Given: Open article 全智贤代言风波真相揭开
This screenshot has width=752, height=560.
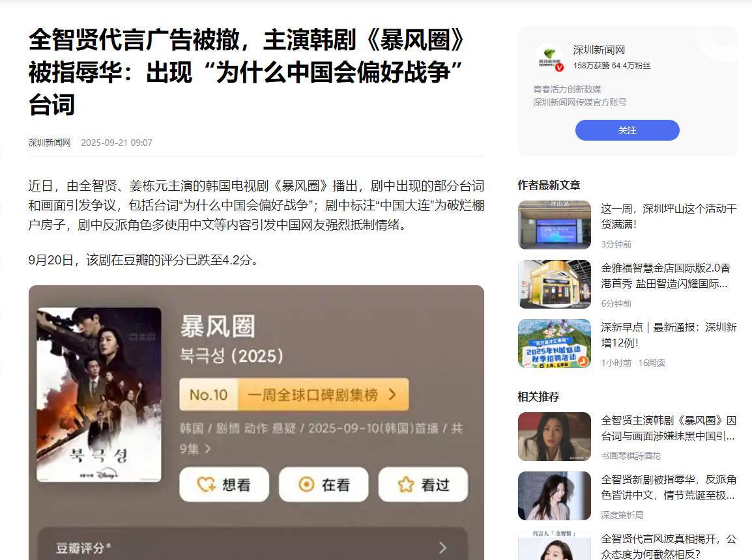Looking at the screenshot, I should (669, 546).
